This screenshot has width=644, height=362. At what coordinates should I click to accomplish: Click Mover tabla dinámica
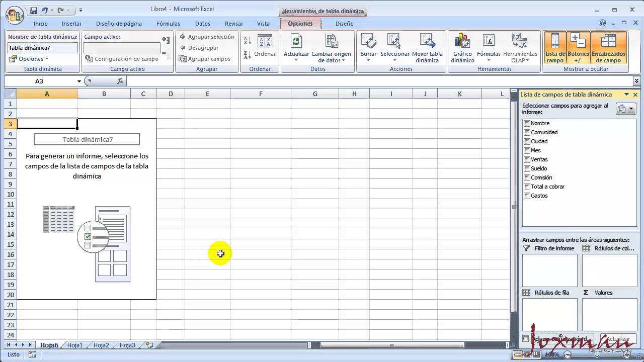point(427,49)
